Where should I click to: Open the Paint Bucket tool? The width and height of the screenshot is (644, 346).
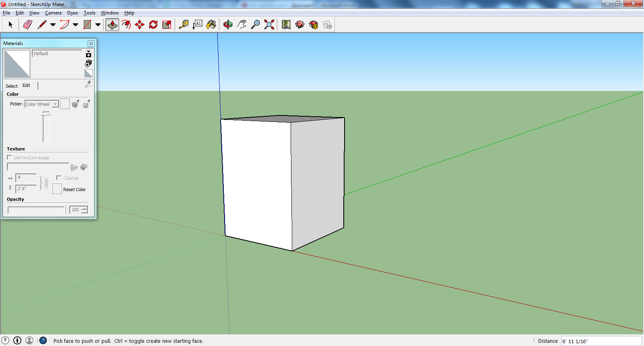click(x=211, y=25)
